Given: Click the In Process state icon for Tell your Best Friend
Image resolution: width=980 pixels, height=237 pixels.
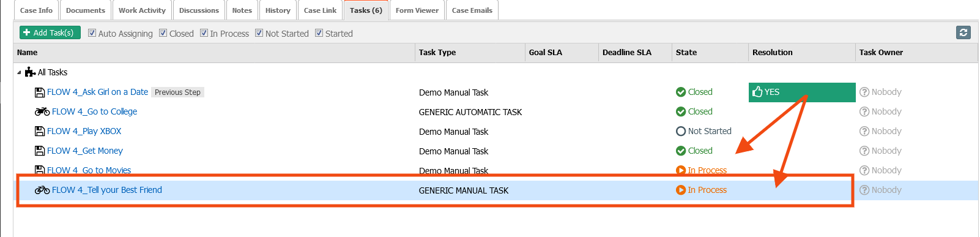Looking at the screenshot, I should tap(681, 190).
